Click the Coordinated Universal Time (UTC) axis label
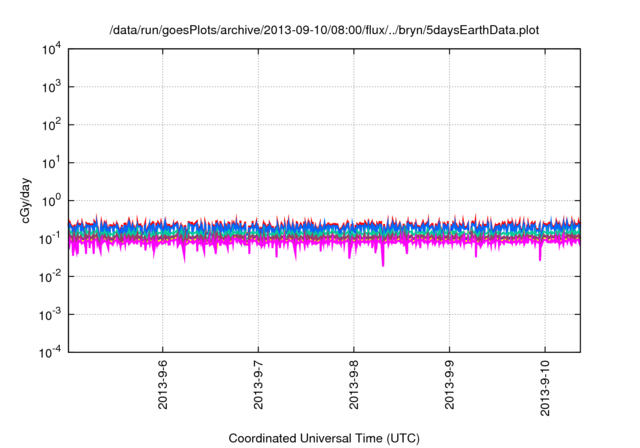Image resolution: width=640 pixels, height=448 pixels. (x=324, y=438)
